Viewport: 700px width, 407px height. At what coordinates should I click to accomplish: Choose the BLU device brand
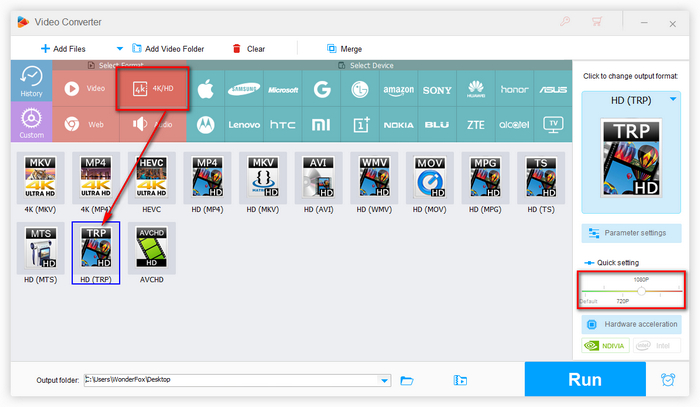[x=437, y=125]
